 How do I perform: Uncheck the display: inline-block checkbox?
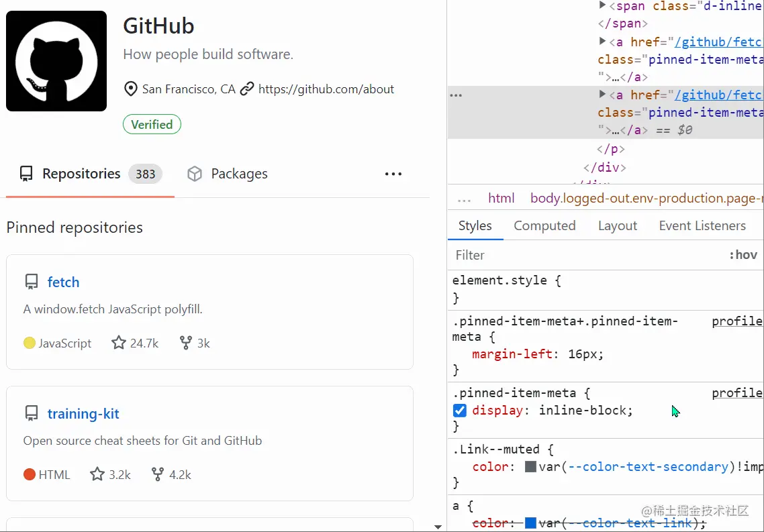click(x=459, y=411)
